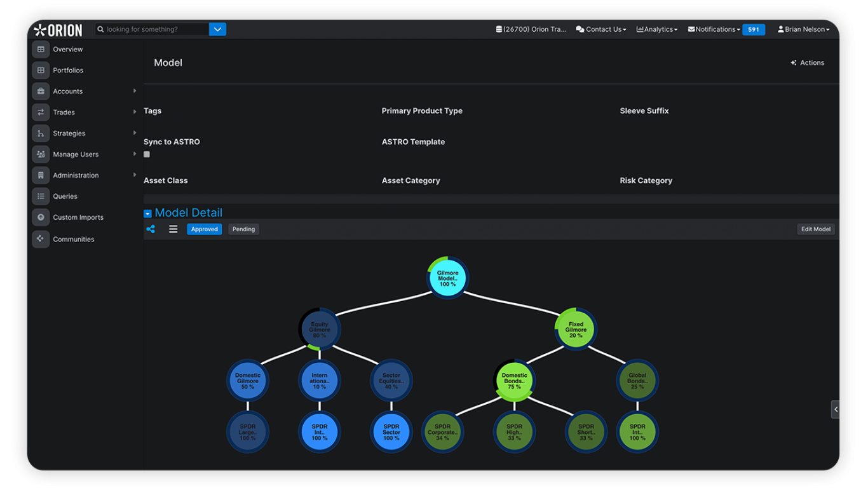Open the Analytics menu
Viewport: 868px width, 495px height.
click(657, 29)
